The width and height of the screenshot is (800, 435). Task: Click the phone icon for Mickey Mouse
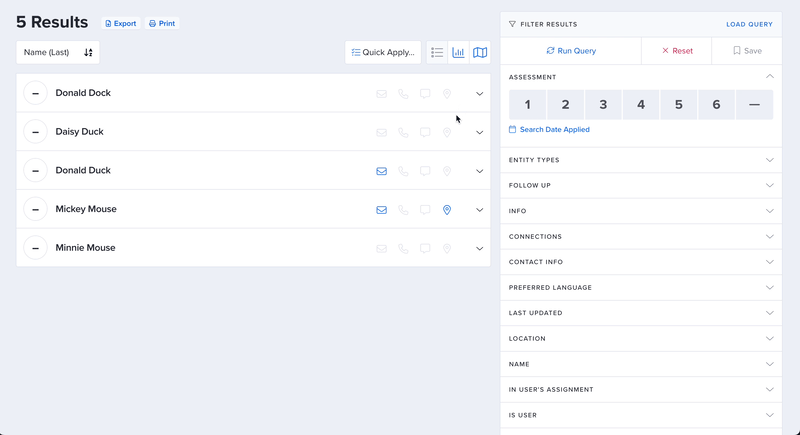tap(403, 210)
